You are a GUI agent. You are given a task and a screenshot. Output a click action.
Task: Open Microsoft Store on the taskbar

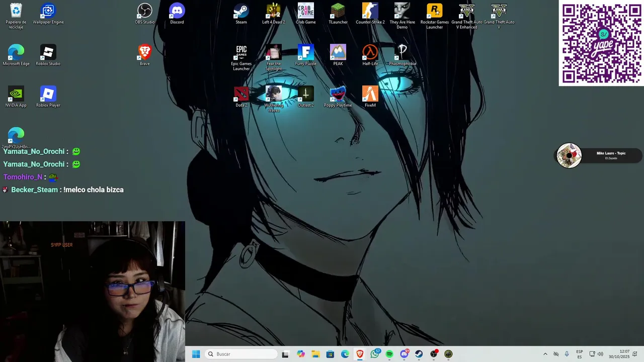click(330, 354)
